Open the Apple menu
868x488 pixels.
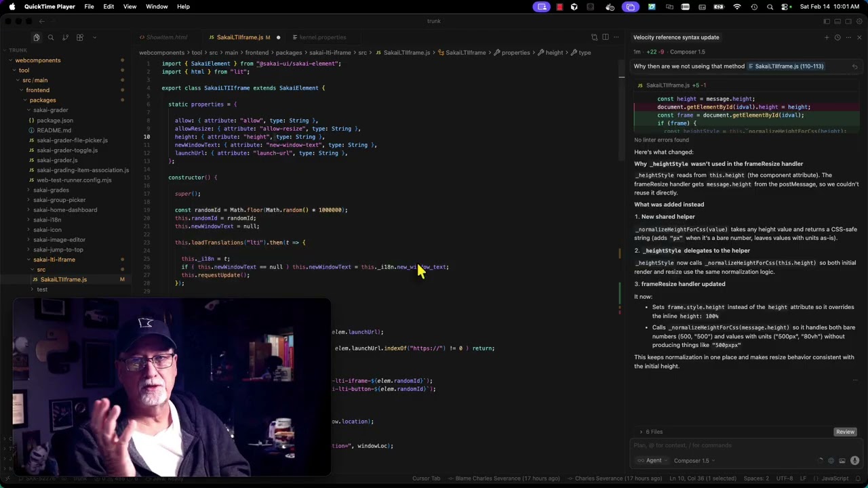12,7
